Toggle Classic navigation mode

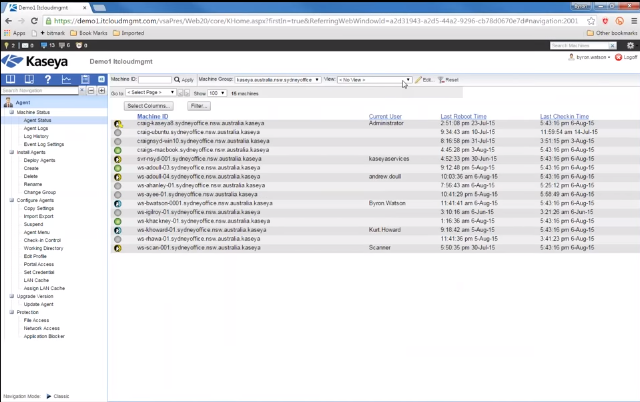point(47,396)
